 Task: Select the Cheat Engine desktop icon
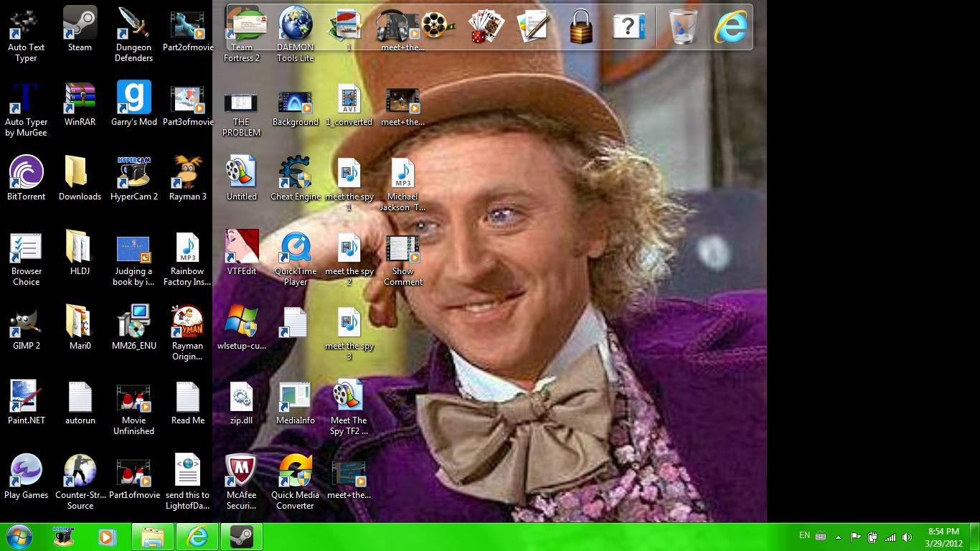tap(296, 178)
